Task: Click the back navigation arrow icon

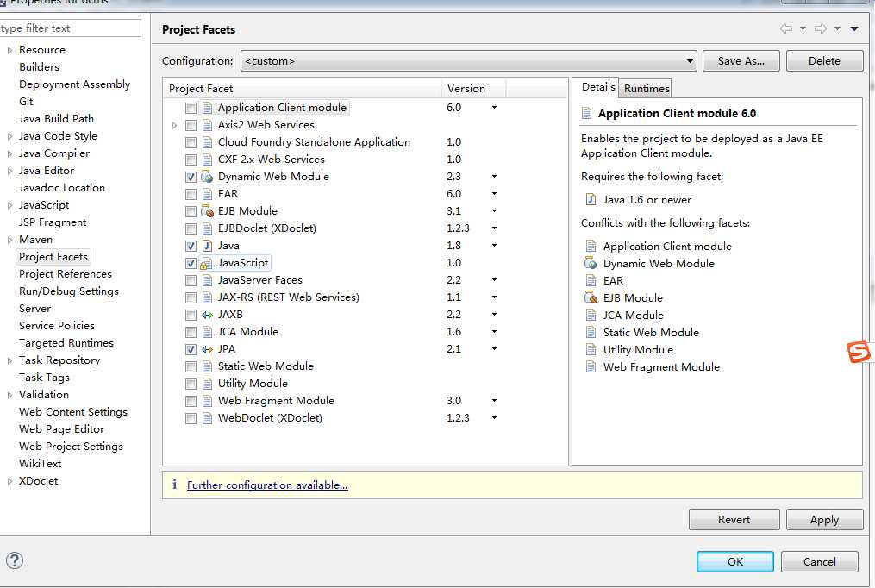Action: coord(786,28)
